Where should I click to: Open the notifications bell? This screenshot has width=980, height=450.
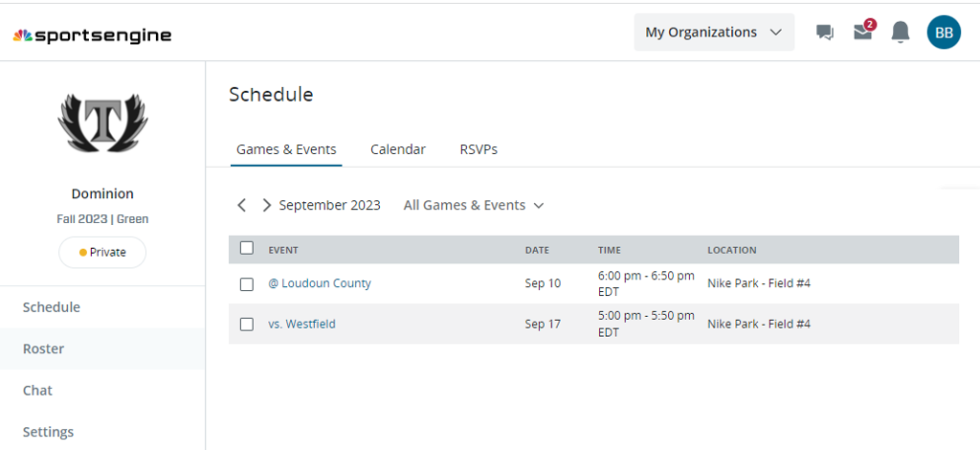900,33
